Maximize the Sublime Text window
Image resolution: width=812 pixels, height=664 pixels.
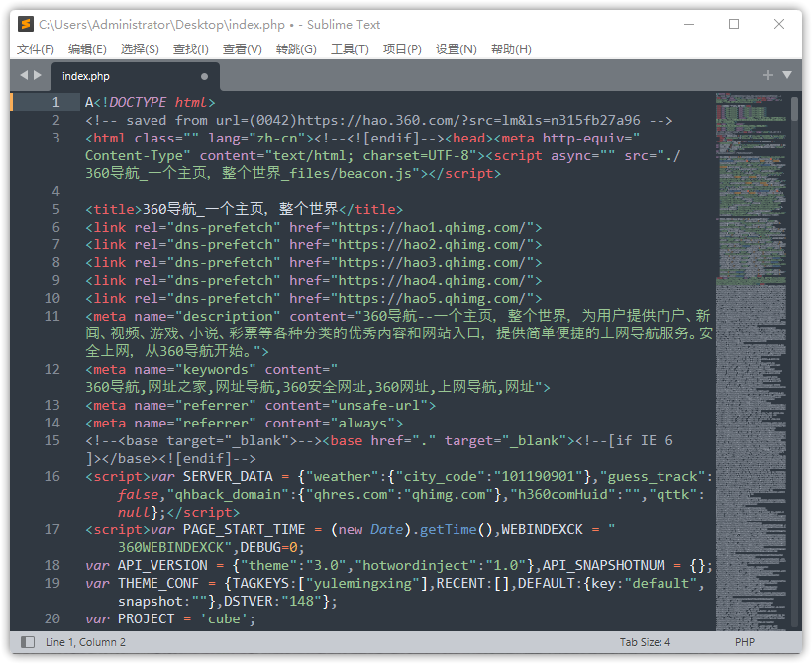point(734,24)
